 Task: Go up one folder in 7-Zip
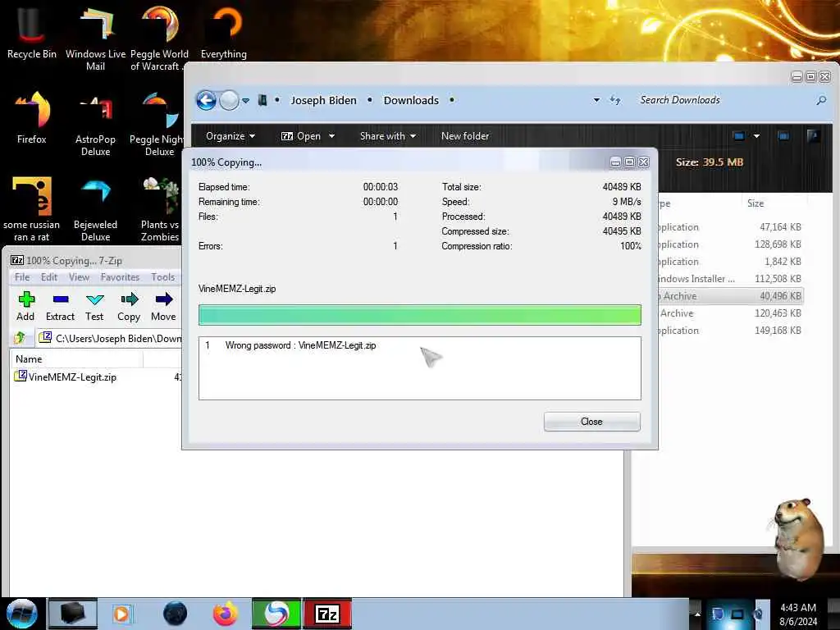tap(21, 338)
